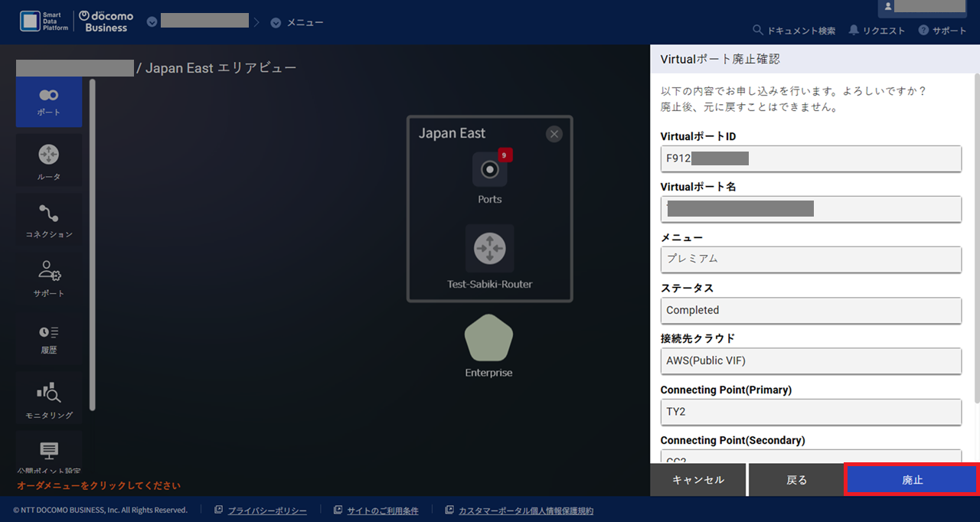980x522 pixels.
Task: Select the Test-Sabiki-Router icon
Action: [489, 248]
